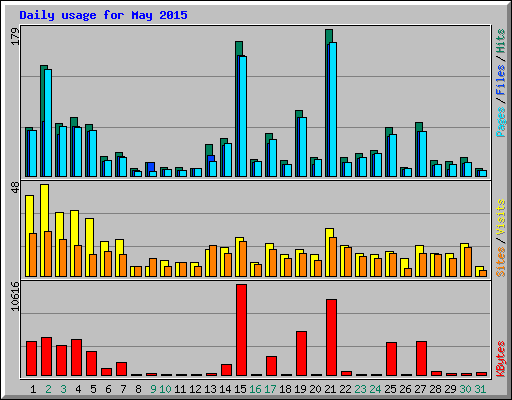The height and width of the screenshot is (400, 512).
Task: Click the blue files bar for day 9
Action: [x=151, y=167]
